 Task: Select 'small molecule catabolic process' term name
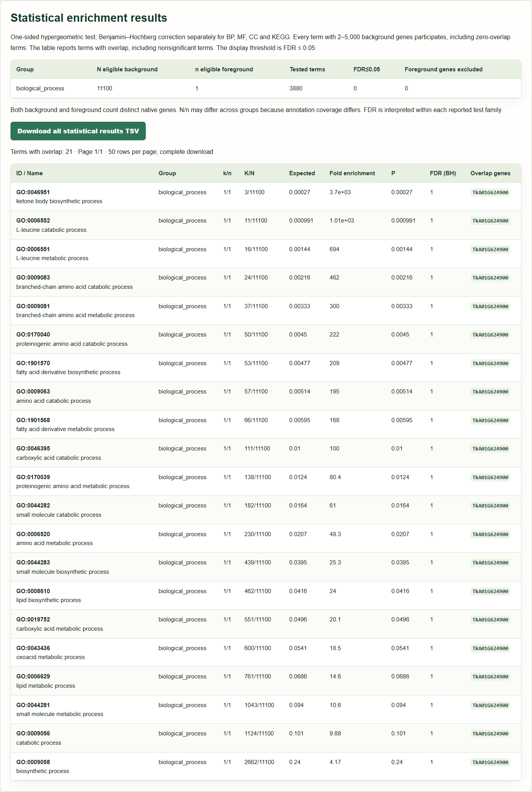coord(59,515)
